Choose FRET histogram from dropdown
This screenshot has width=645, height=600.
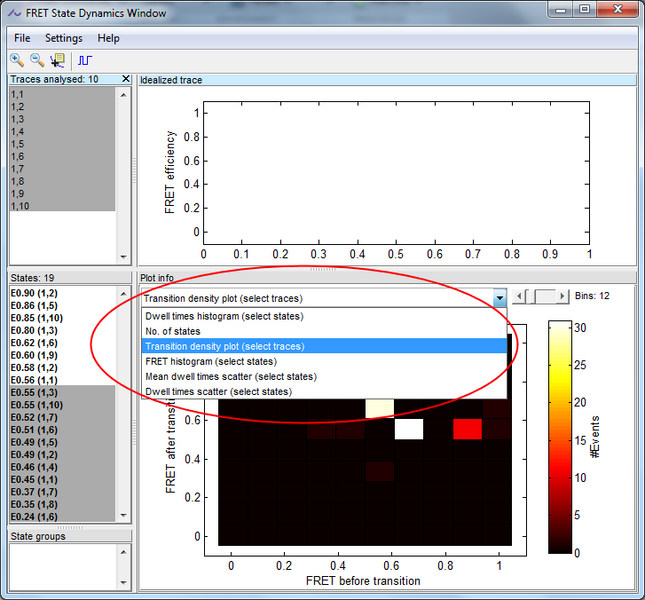click(210, 361)
